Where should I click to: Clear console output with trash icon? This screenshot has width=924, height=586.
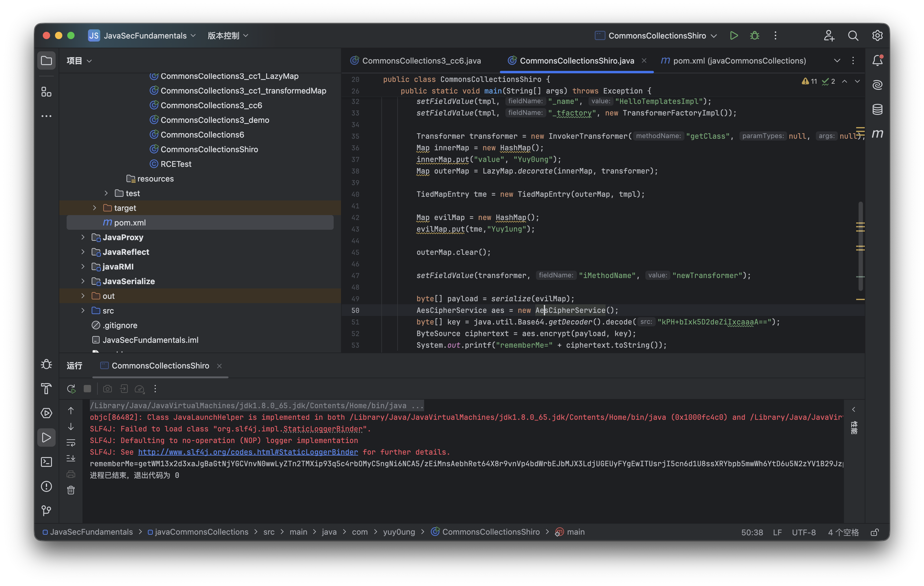(x=71, y=490)
